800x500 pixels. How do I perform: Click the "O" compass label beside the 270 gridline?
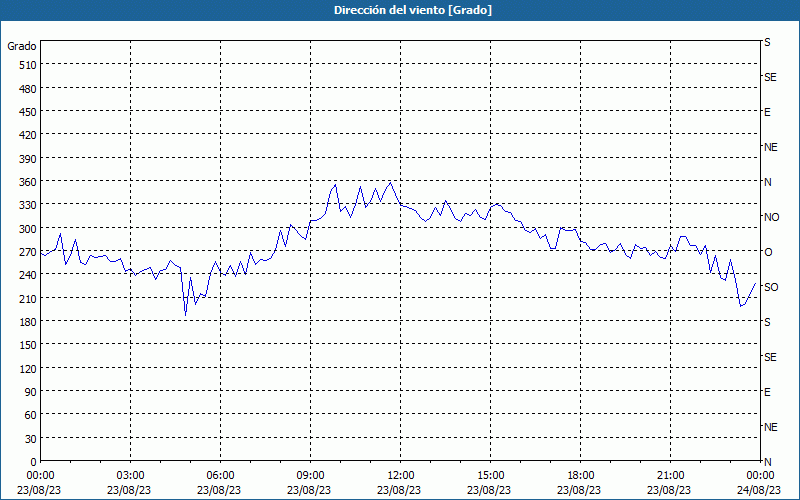coord(768,252)
